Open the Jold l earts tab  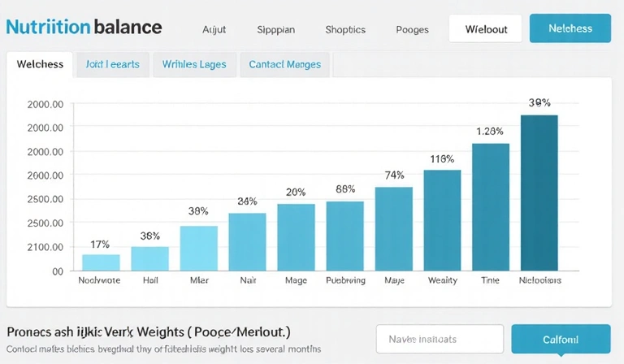click(x=112, y=64)
